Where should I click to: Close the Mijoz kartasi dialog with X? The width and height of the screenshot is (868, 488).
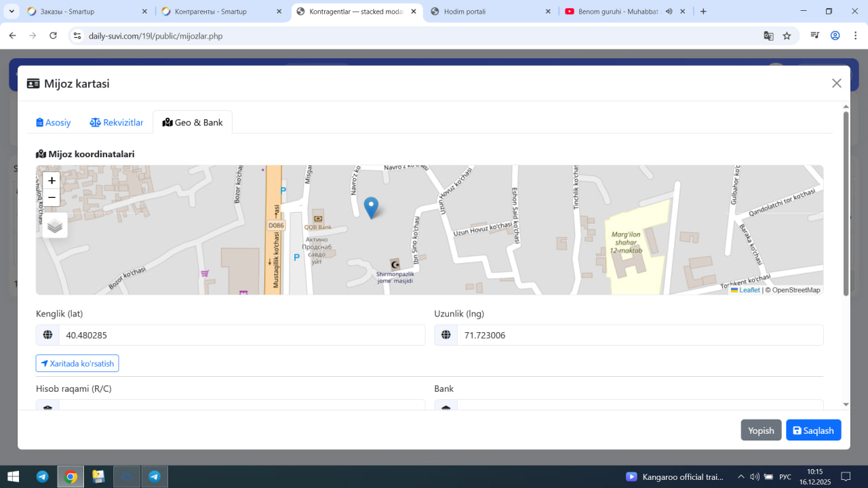coord(836,83)
